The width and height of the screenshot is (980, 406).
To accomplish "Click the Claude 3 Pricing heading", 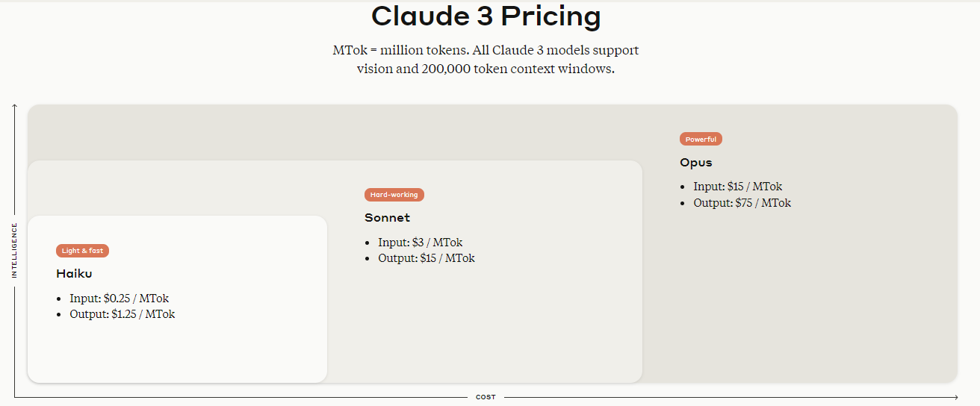I will pyautogui.click(x=486, y=16).
